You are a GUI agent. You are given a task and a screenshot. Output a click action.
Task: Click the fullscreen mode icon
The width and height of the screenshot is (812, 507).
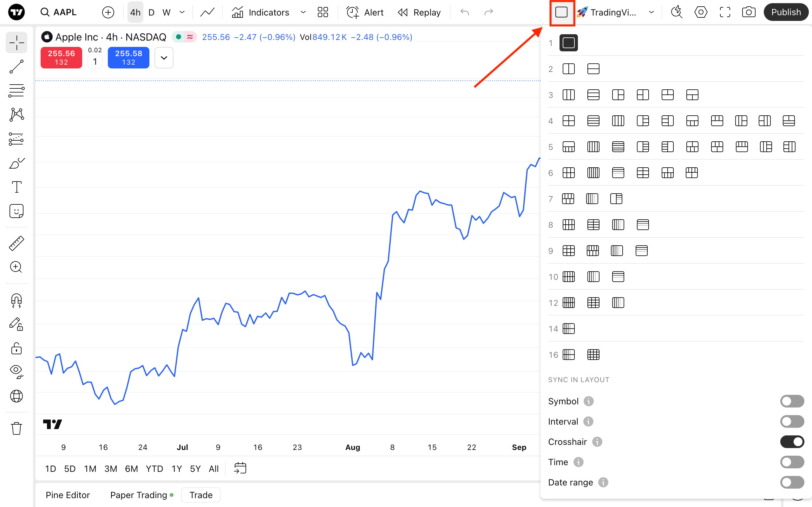(725, 12)
